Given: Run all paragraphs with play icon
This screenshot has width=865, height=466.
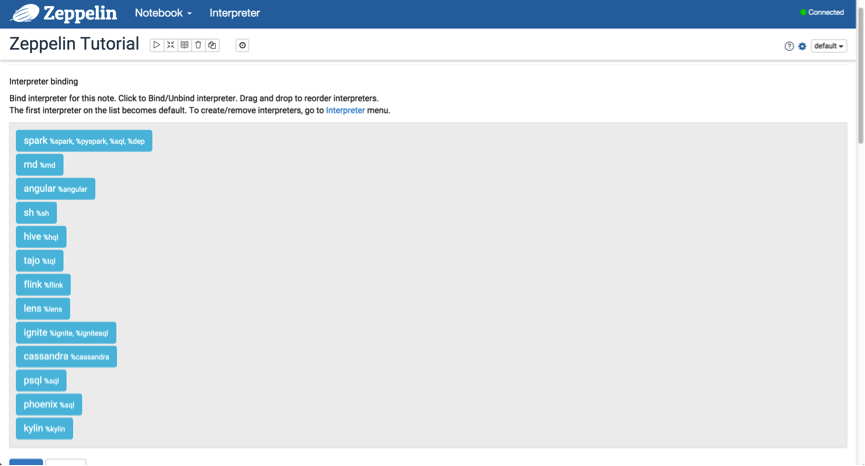Looking at the screenshot, I should (x=157, y=45).
